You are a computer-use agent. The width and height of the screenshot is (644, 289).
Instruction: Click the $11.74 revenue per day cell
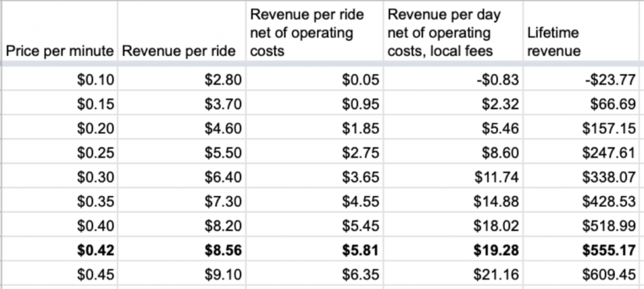point(497,177)
